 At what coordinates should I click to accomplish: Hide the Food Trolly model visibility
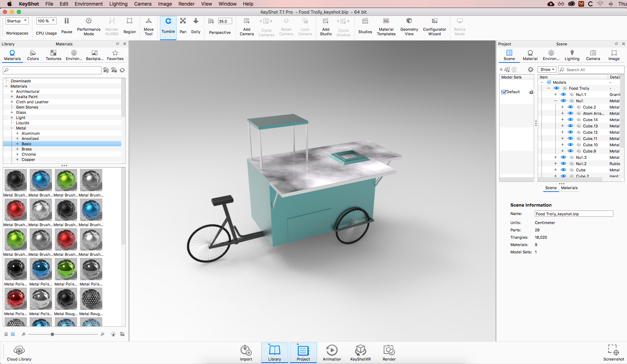click(556, 88)
